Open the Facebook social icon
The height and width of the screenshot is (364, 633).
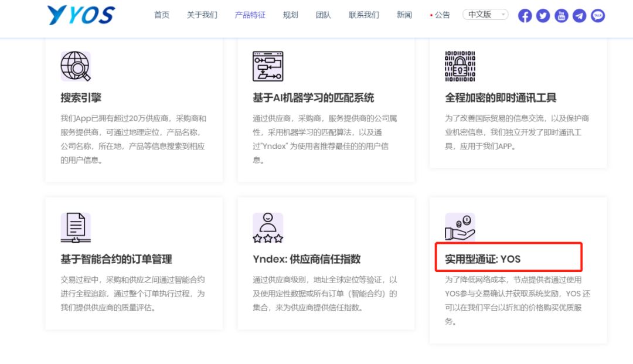click(525, 16)
